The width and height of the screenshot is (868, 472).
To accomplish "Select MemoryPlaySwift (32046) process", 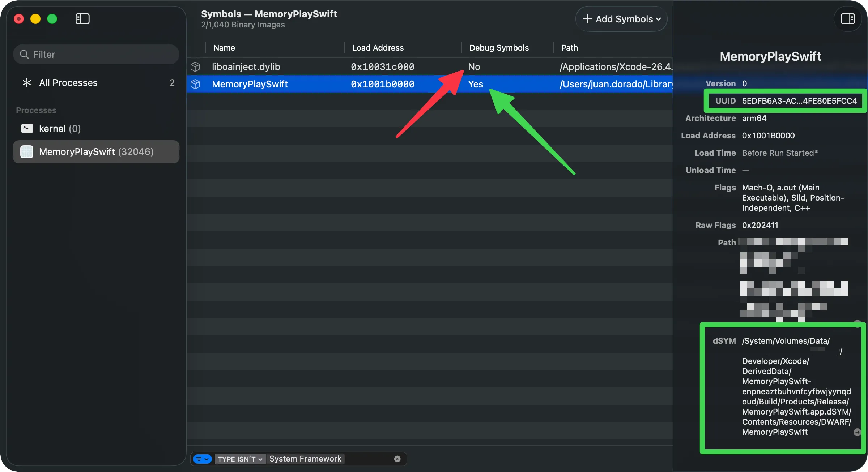I will click(x=96, y=152).
